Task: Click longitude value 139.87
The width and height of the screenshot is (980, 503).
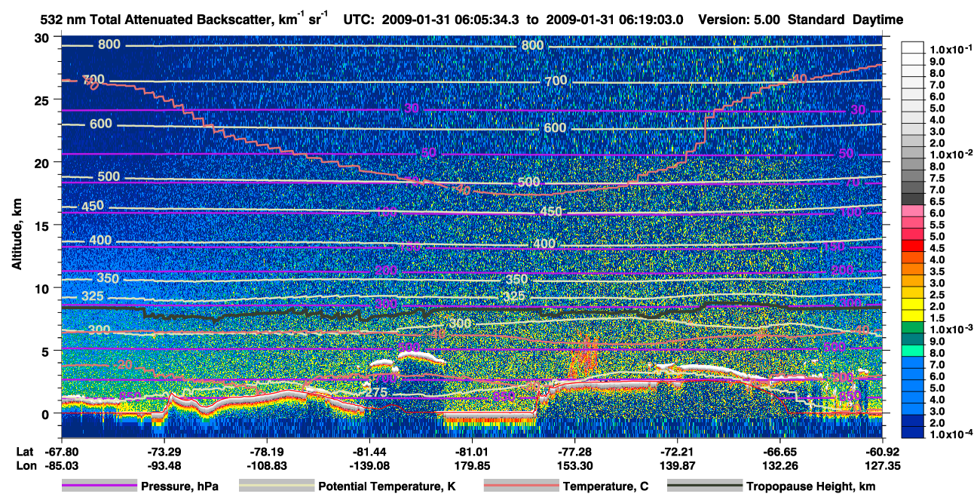Action: coord(678,465)
